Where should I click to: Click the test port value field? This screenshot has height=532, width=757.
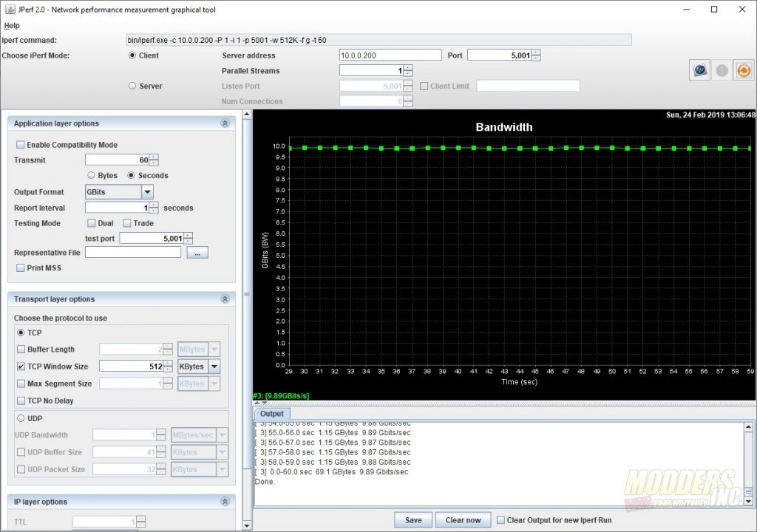tap(152, 238)
